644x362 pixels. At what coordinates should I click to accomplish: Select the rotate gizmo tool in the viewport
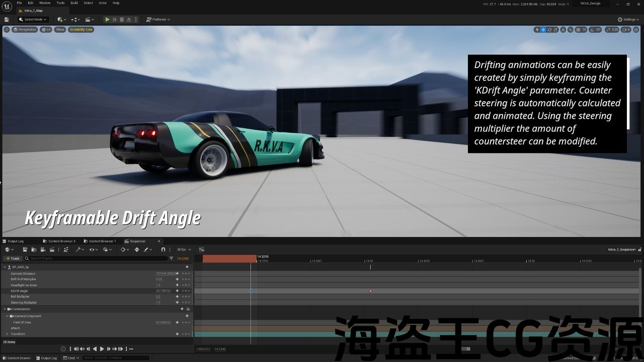coord(549,30)
